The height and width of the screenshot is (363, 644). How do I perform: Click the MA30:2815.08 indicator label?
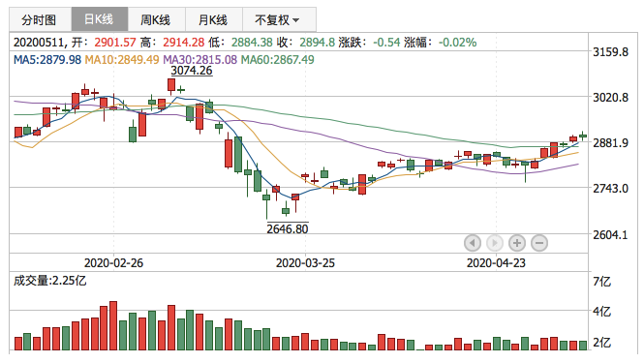coord(200,60)
